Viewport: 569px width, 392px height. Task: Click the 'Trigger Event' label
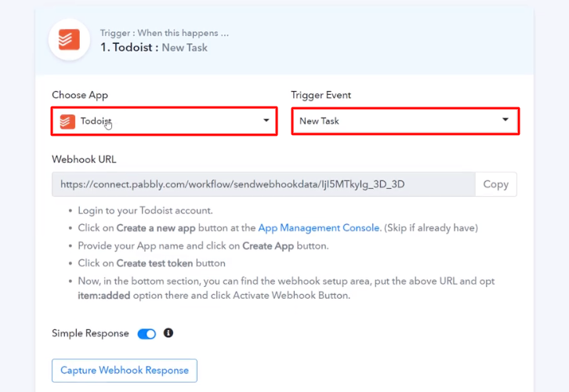321,95
